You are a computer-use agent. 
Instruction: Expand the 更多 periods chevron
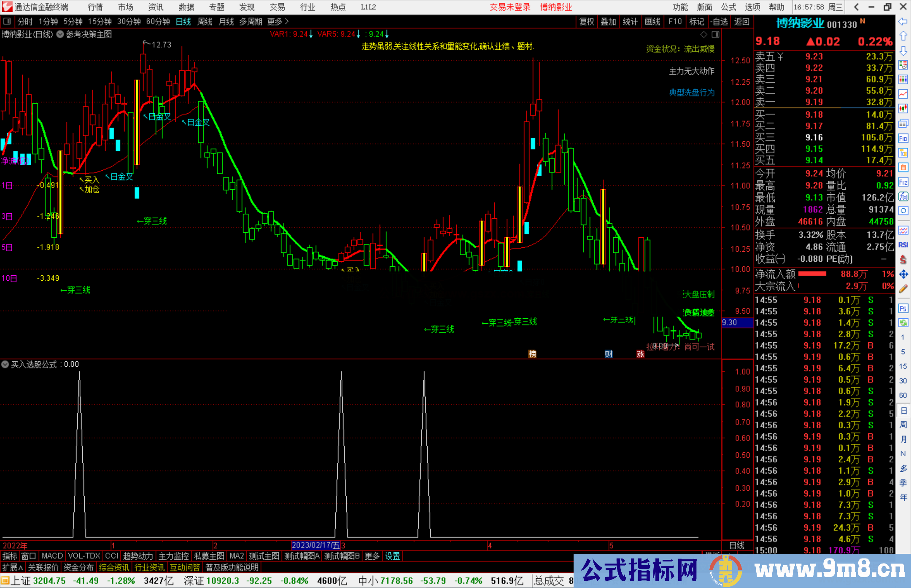287,21
